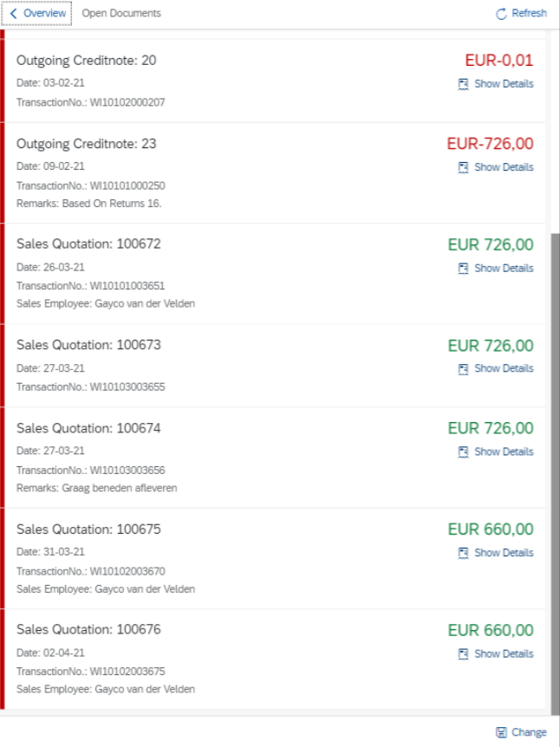This screenshot has height=747, width=560.
Task: Go back to Overview
Action: pyautogui.click(x=44, y=14)
